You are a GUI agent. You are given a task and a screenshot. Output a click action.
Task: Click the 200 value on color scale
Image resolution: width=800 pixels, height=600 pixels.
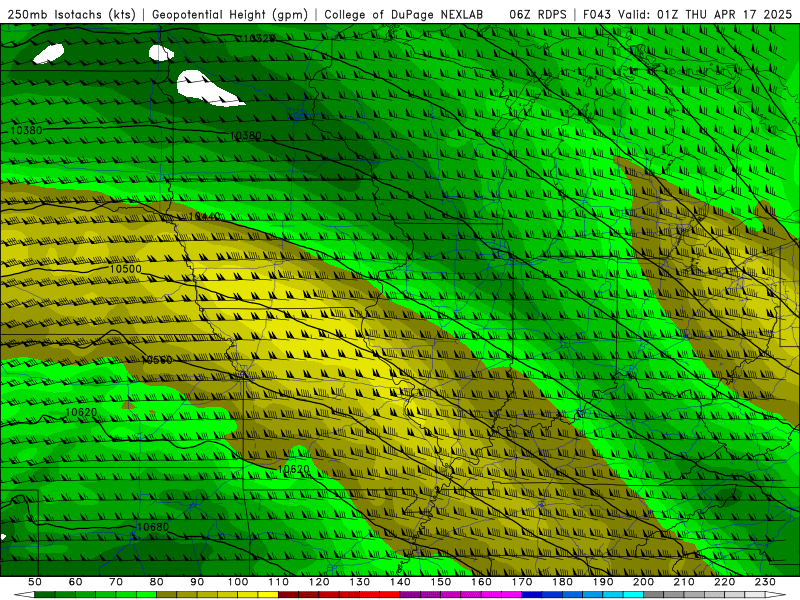click(643, 582)
